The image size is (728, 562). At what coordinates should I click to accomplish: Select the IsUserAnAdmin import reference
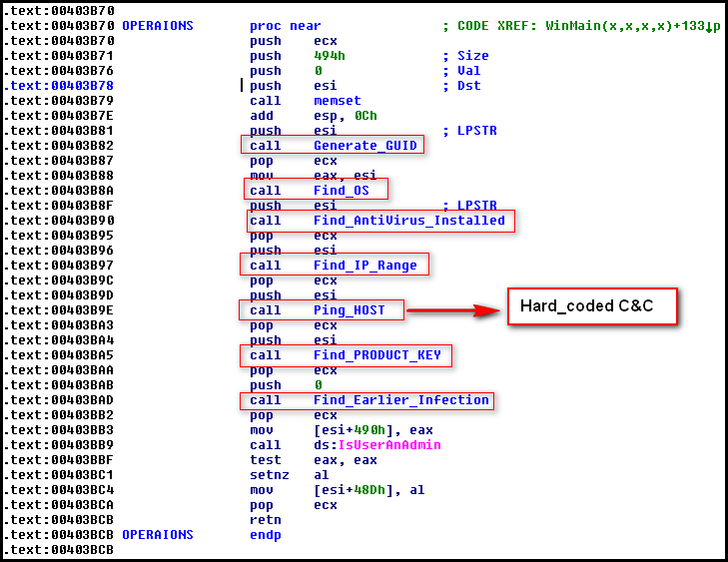point(376,445)
